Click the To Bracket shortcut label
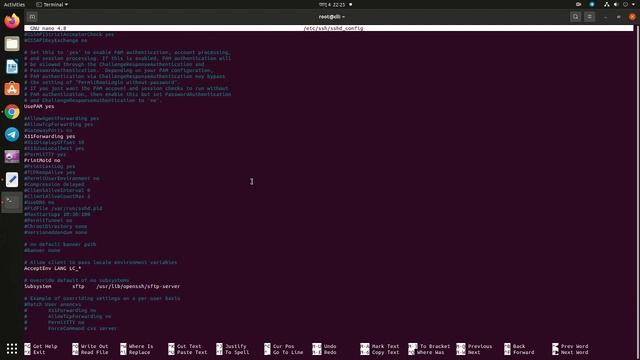The image size is (640, 360). coord(435,346)
